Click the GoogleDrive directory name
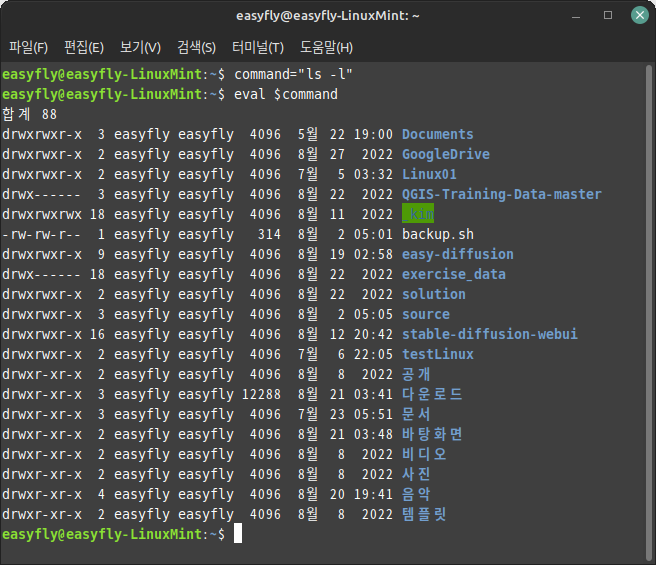 (446, 154)
